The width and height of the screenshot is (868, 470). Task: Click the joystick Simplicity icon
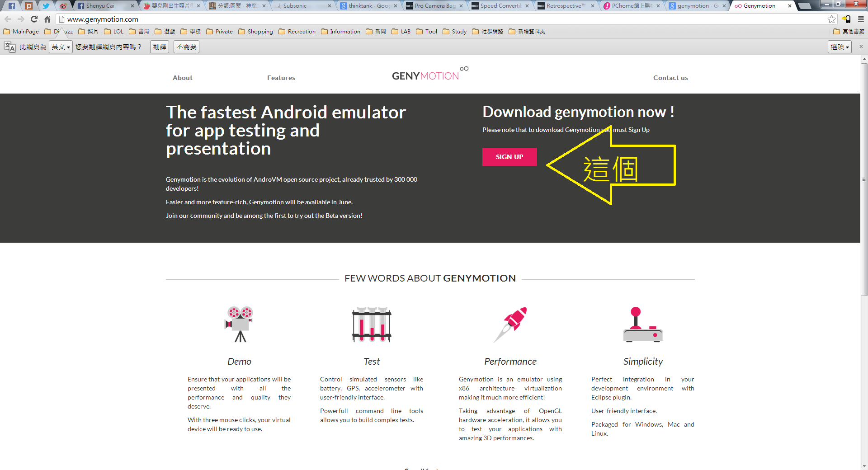coord(642,324)
